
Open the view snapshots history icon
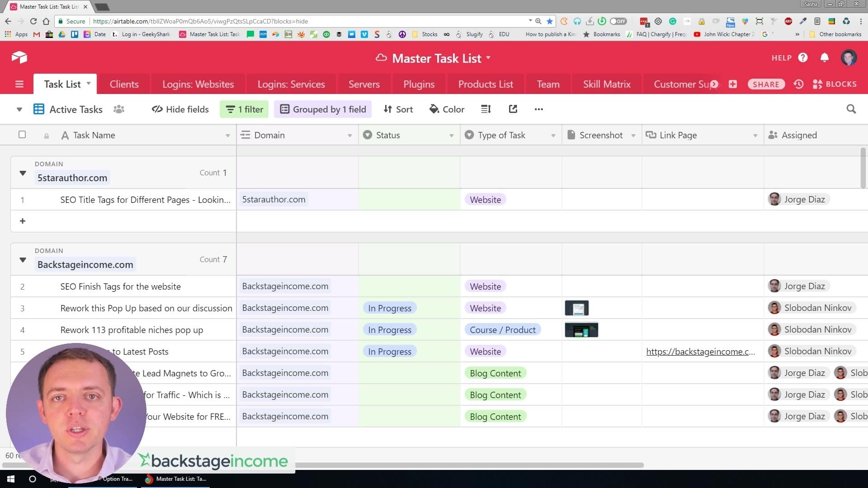coord(798,84)
